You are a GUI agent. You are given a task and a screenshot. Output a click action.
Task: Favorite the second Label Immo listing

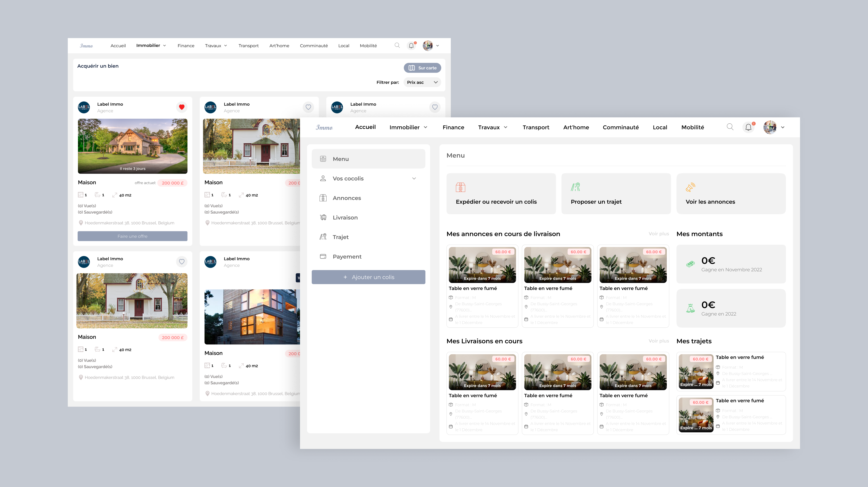308,107
